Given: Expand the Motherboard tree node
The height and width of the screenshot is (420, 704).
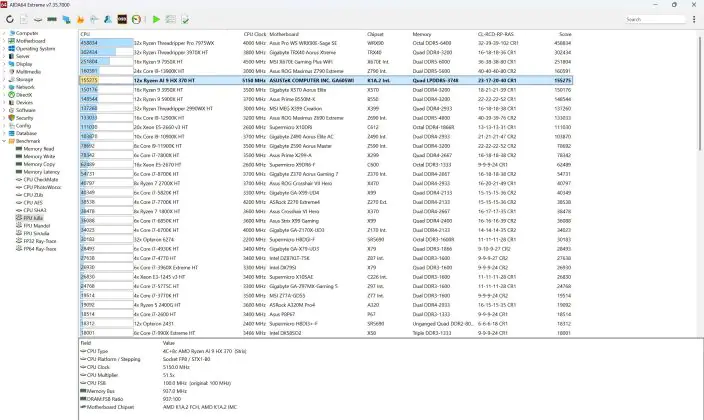Looking at the screenshot, I should pyautogui.click(x=4, y=41).
